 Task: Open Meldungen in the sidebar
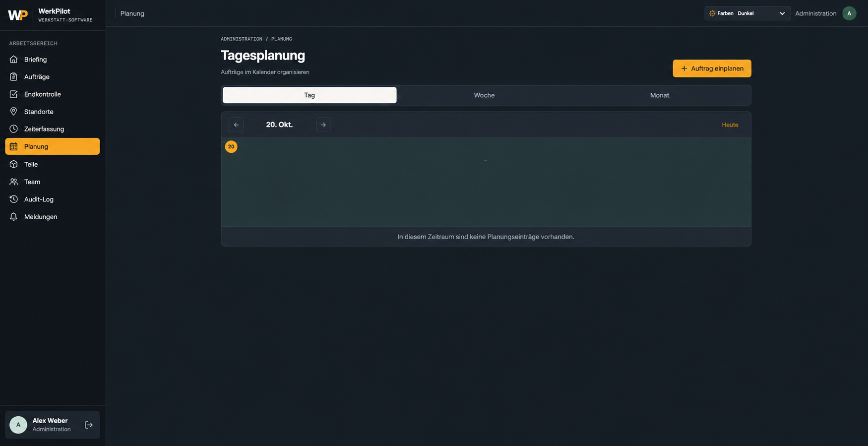pos(52,217)
